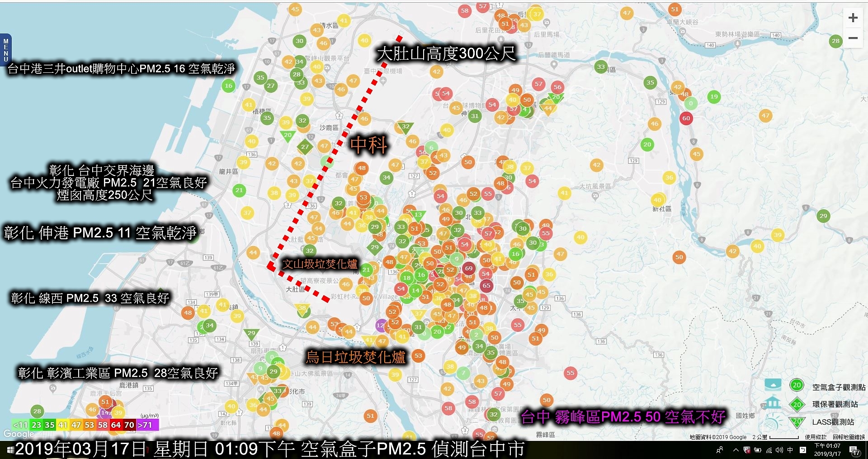Click the dark red 65 marker

tap(486, 285)
